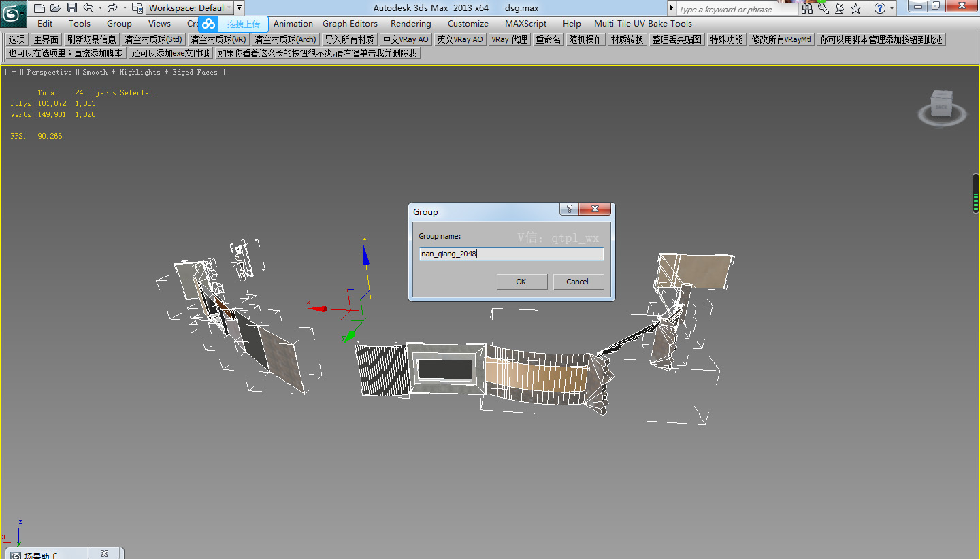Image resolution: width=980 pixels, height=559 pixels.
Task: Click the 重命名 script button
Action: pos(549,39)
